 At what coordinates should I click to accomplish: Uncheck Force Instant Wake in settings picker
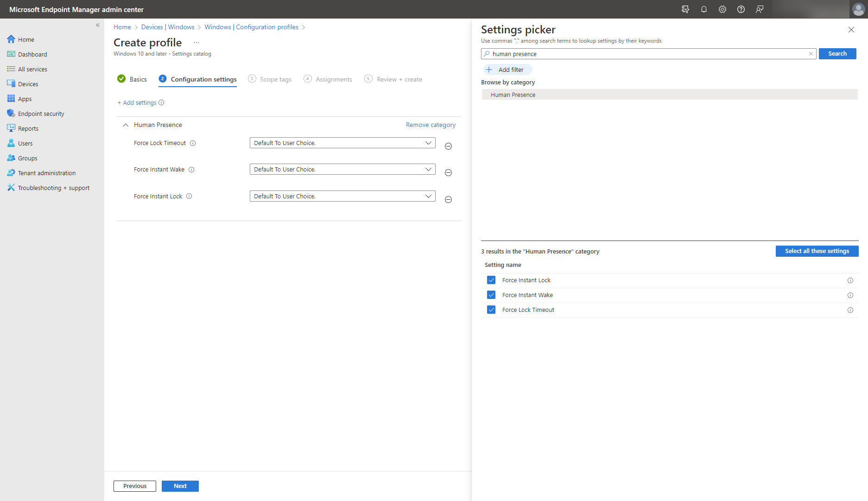pos(491,295)
